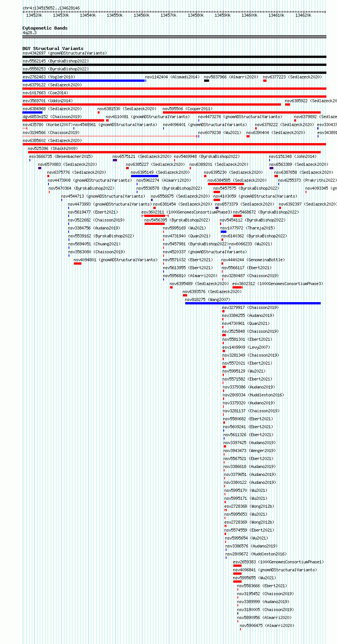The image size is (337, 644).
Task: Open the nsv5558253 (ByrskaBishop2022) variant label
Action: pos(56,69)
